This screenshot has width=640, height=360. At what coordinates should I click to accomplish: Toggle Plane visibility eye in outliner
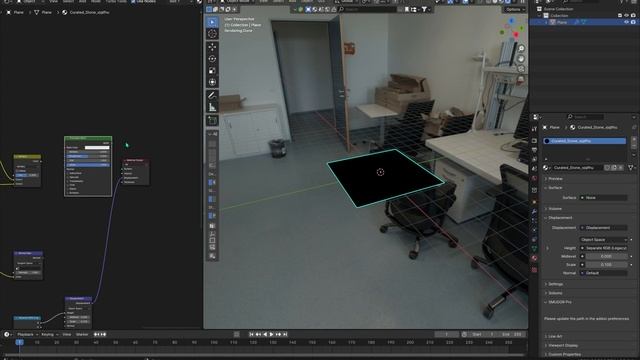tap(627, 22)
